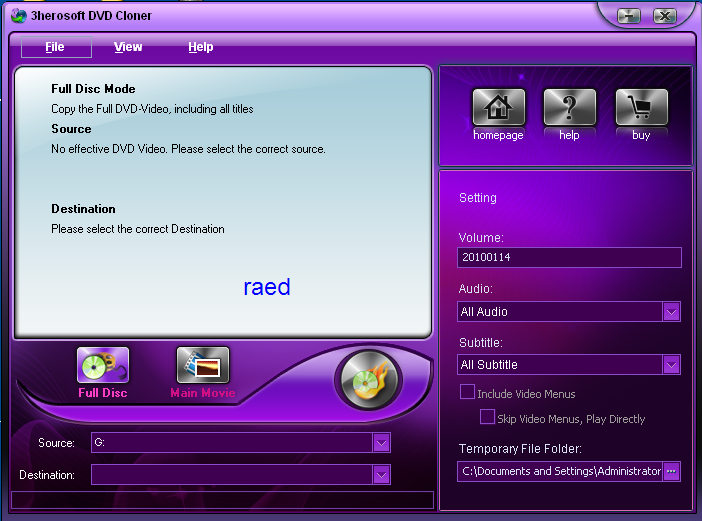Viewport: 702px width, 521px height.
Task: Click the Volume name input field
Action: coord(569,258)
